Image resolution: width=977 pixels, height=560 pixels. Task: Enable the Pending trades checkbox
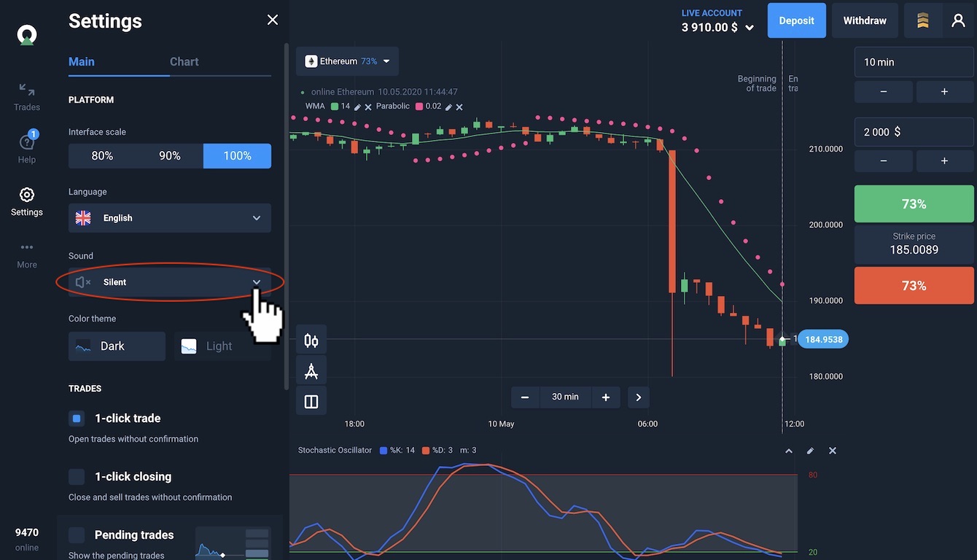click(77, 535)
